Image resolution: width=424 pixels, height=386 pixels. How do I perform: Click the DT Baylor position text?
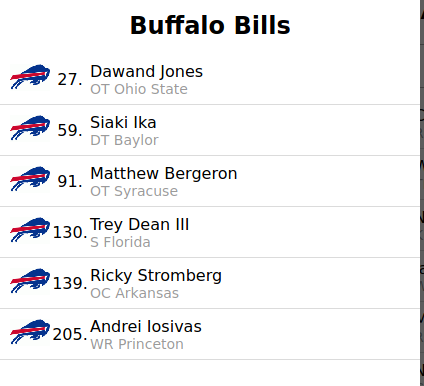pos(124,140)
